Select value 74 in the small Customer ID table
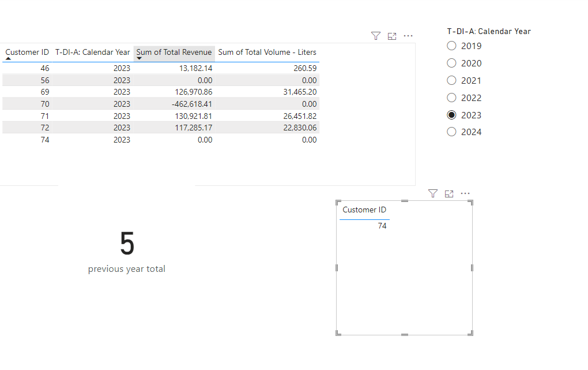The height and width of the screenshot is (370, 588). (382, 226)
